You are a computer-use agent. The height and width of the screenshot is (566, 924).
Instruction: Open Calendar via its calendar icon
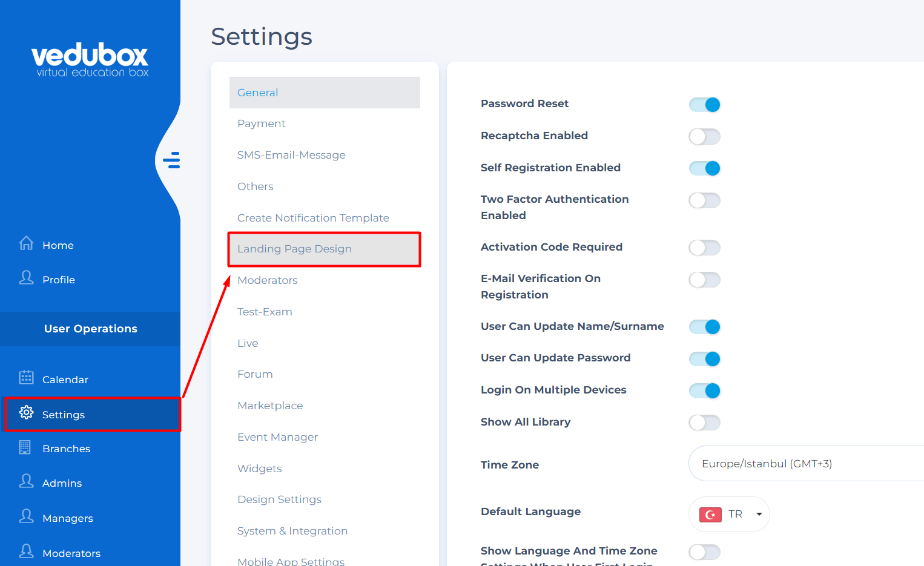(26, 378)
